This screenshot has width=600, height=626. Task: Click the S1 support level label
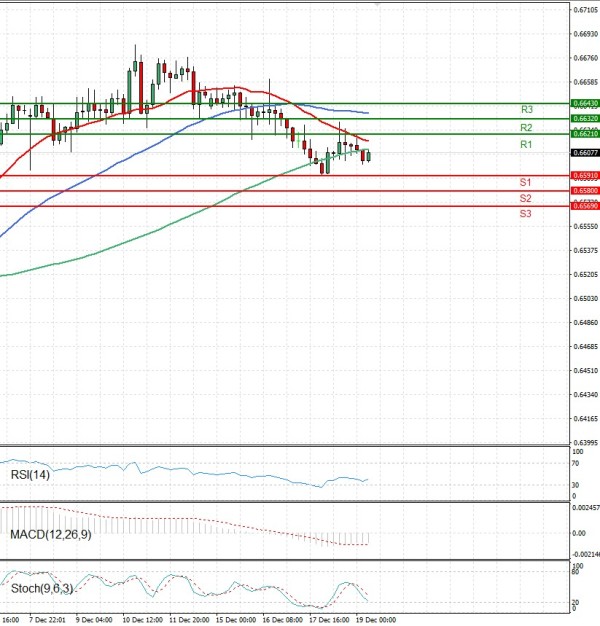[x=525, y=182]
